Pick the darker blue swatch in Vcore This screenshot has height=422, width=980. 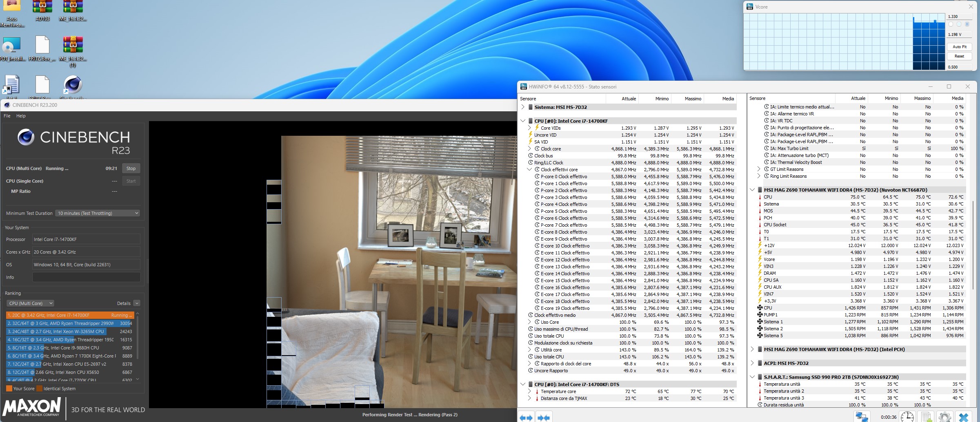click(967, 24)
